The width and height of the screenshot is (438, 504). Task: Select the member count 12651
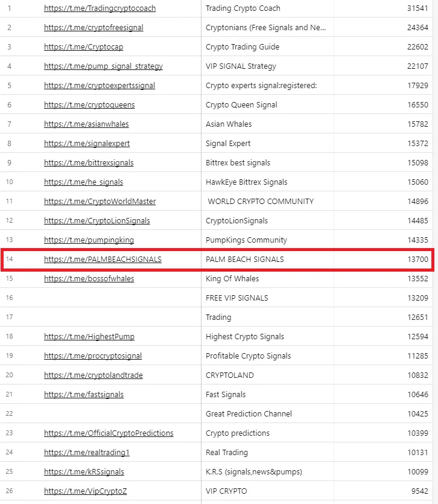[417, 317]
